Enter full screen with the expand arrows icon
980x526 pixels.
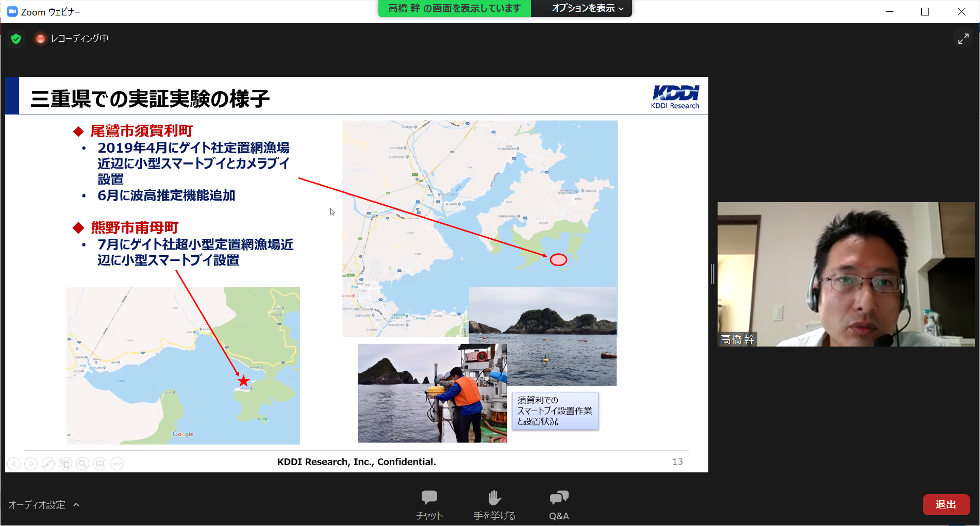tap(963, 39)
